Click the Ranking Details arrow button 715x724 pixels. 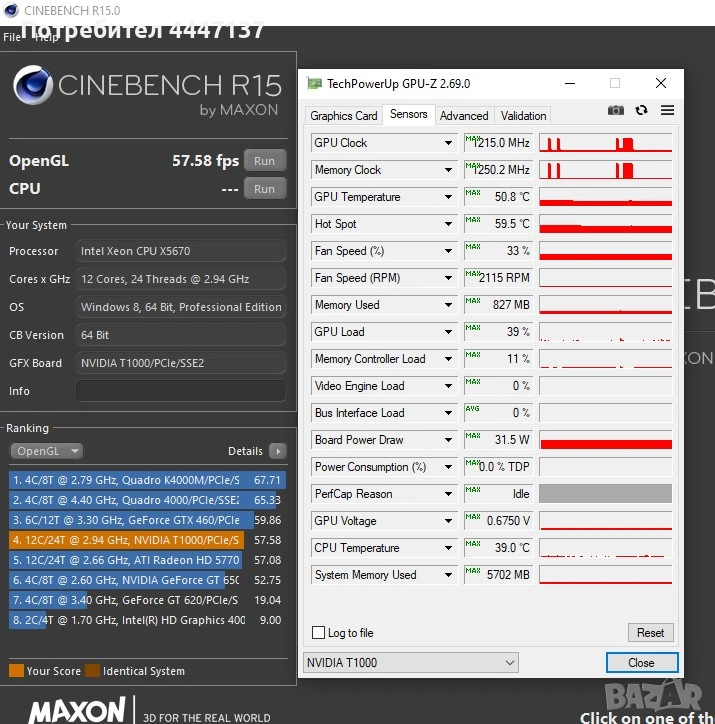click(x=277, y=451)
